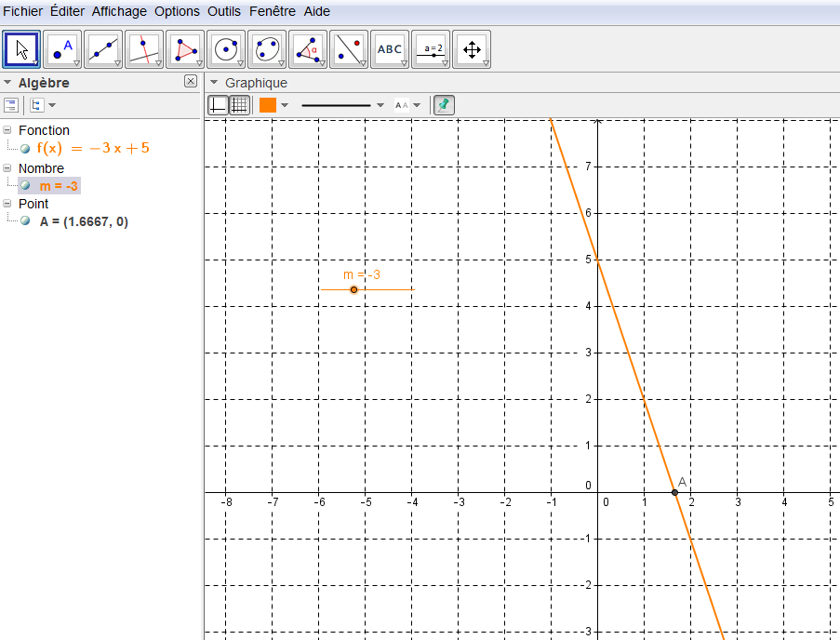
Task: Choose the Circle with center tool
Action: click(x=226, y=49)
